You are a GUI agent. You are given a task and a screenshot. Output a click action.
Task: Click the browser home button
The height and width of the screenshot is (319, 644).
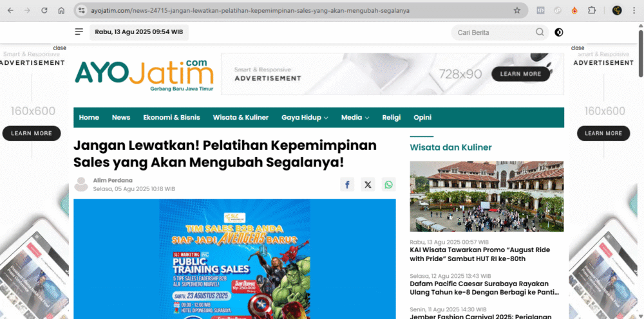pos(61,10)
